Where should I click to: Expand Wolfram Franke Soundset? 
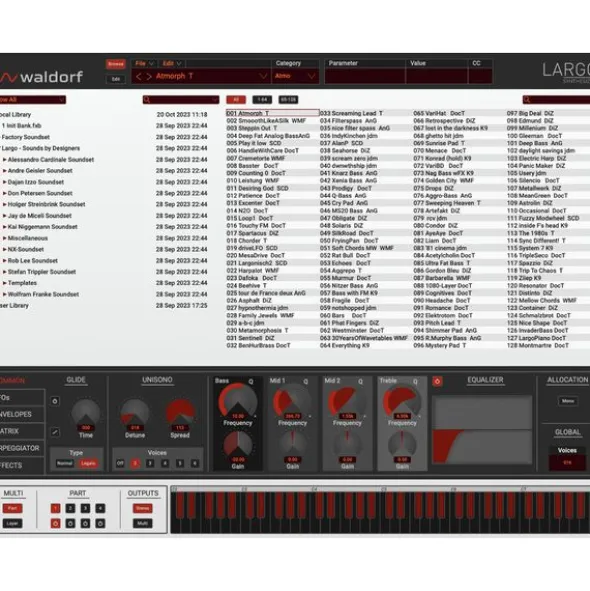(5, 294)
